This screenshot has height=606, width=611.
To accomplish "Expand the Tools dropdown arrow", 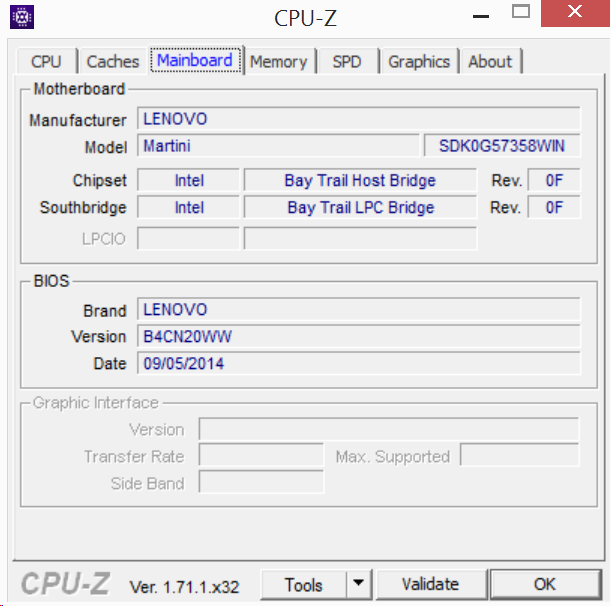I will click(358, 584).
